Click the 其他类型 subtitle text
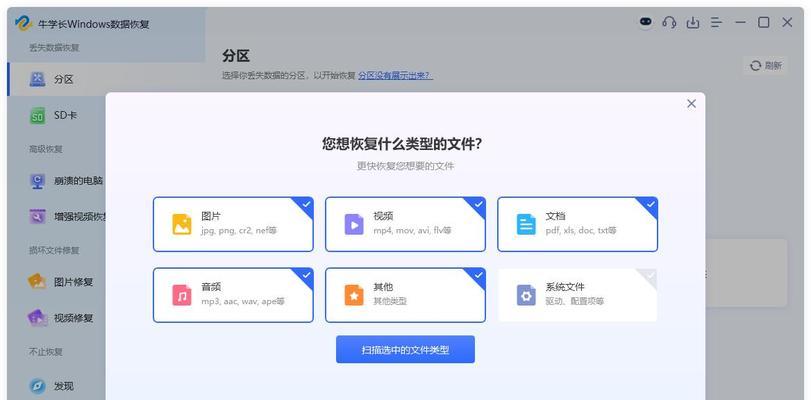This screenshot has width=811, height=400. point(390,301)
